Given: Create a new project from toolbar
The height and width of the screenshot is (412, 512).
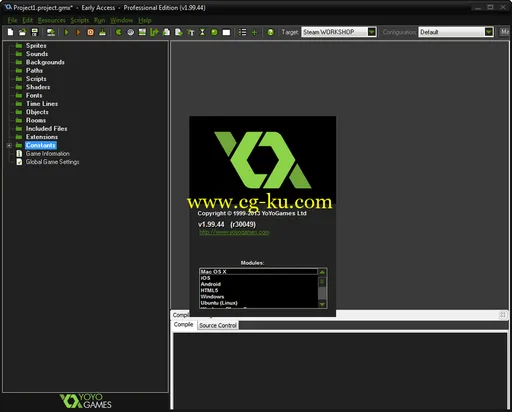Looking at the screenshot, I should click(10, 32).
